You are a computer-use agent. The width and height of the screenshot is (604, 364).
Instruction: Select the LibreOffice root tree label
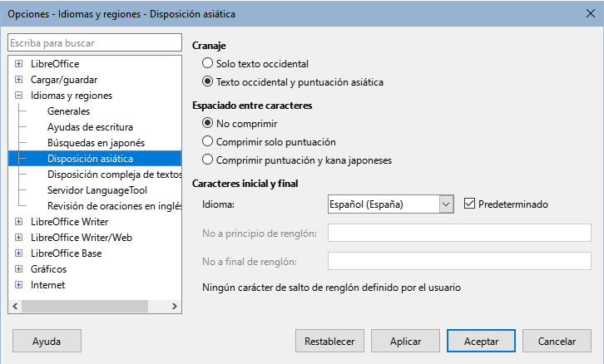(55, 64)
